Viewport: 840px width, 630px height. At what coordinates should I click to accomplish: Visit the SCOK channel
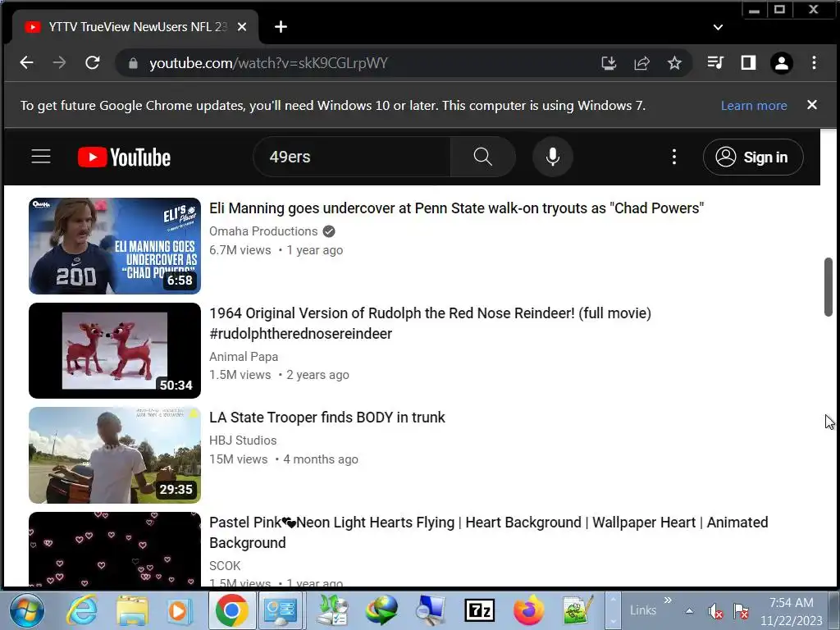(x=225, y=566)
